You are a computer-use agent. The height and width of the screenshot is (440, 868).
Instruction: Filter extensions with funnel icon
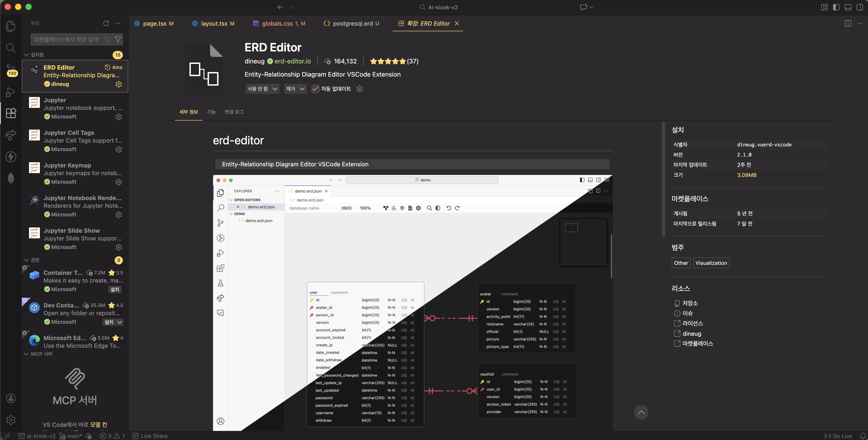tap(118, 39)
